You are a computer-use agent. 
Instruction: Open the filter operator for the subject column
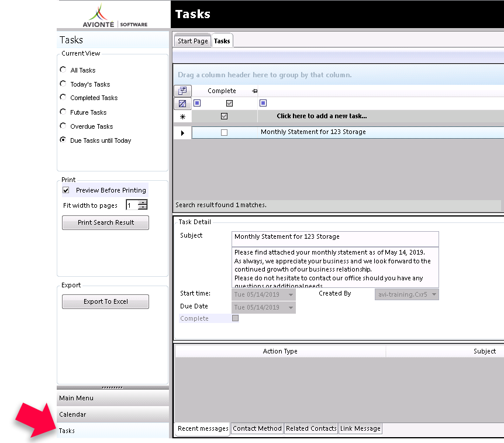(263, 103)
